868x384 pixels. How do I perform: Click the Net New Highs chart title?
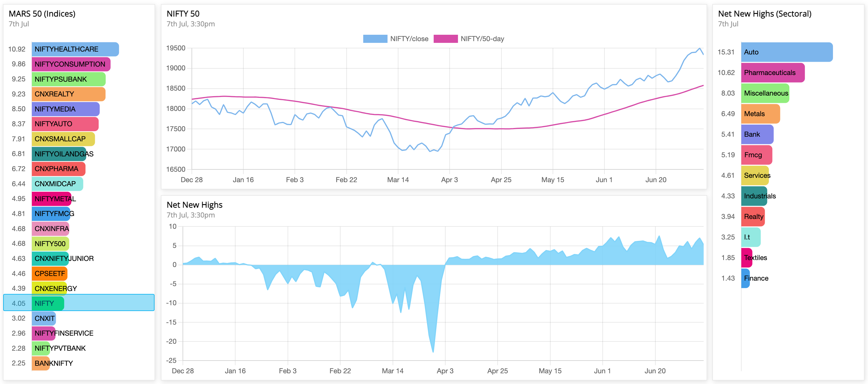pos(194,205)
